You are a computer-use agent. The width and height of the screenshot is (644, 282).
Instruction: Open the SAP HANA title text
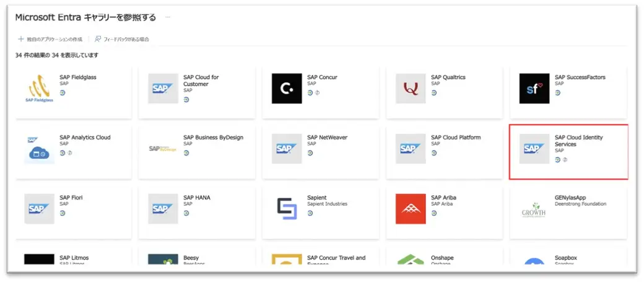pos(197,198)
